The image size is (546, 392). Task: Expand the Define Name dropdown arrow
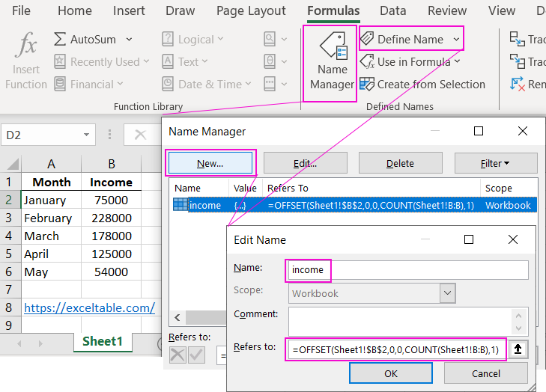click(x=457, y=40)
